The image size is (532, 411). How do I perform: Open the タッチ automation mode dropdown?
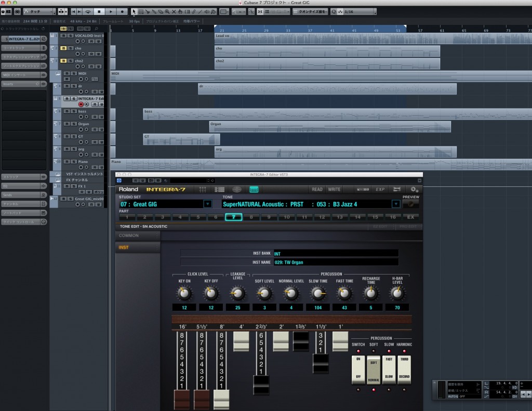click(39, 11)
